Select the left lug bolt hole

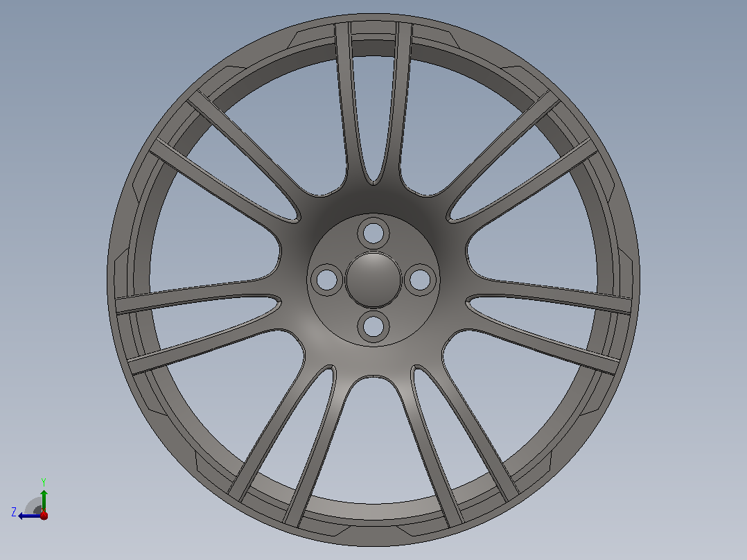pyautogui.click(x=327, y=280)
